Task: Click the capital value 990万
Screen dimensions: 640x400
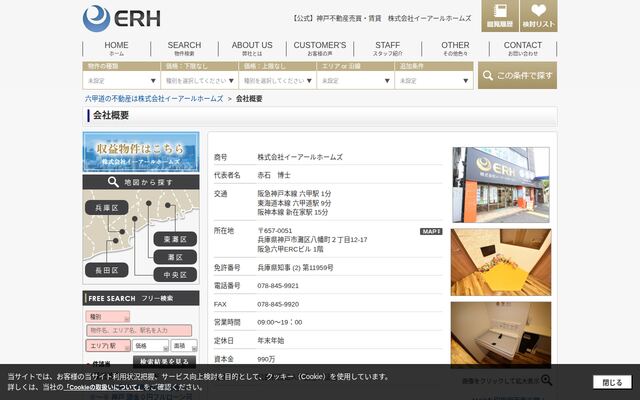Action: pos(266,359)
